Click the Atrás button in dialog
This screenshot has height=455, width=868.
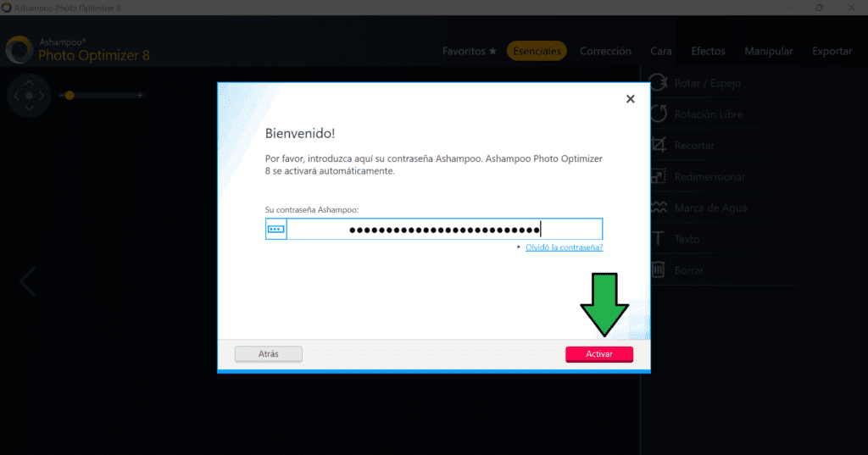(269, 353)
